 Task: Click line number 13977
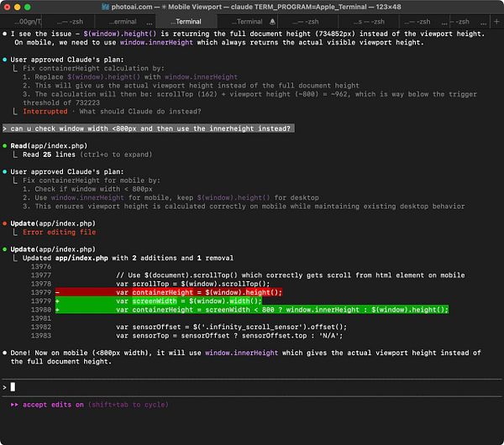[41, 275]
